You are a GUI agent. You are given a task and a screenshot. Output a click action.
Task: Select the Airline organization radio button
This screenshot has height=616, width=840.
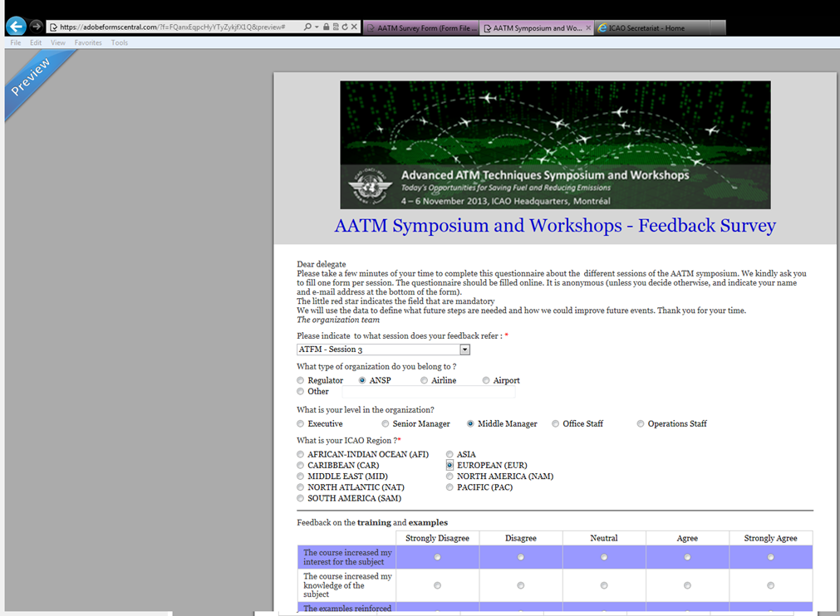[425, 380]
